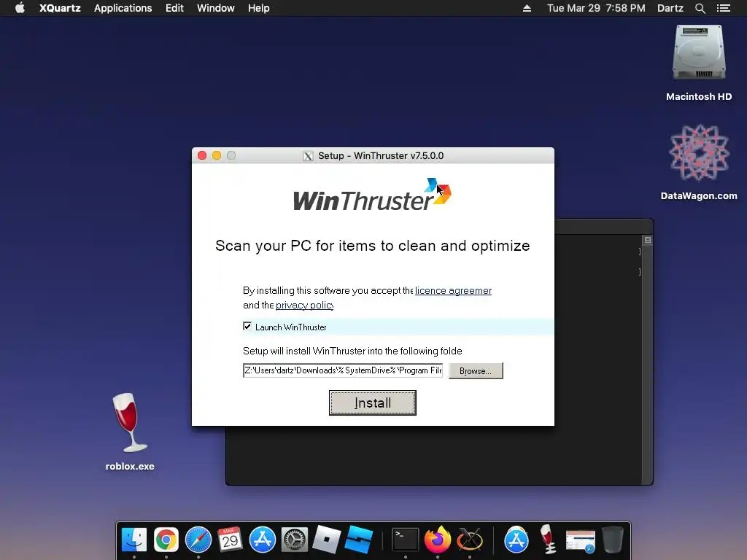Select the roblox.exe desktop icon
The height and width of the screenshot is (560, 747).
click(x=130, y=423)
